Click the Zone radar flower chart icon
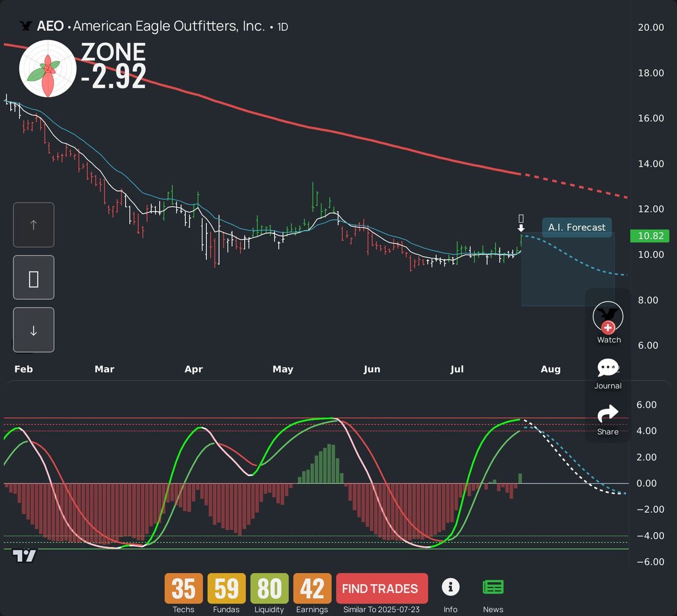677x616 pixels. click(x=48, y=68)
